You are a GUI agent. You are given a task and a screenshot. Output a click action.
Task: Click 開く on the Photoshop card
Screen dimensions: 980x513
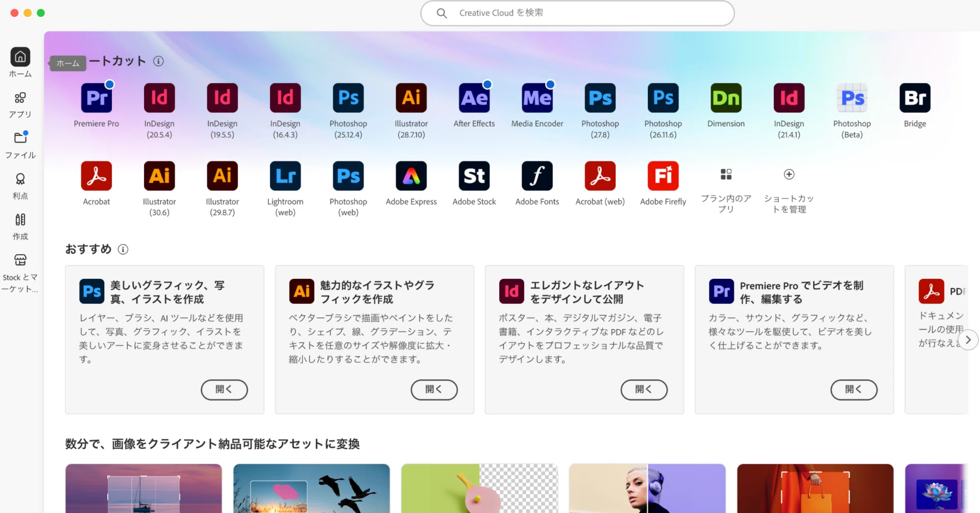[224, 389]
